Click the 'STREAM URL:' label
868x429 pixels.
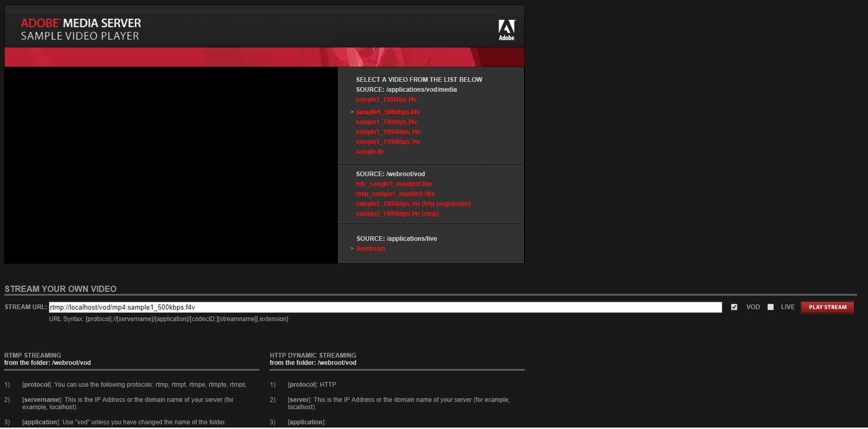26,307
